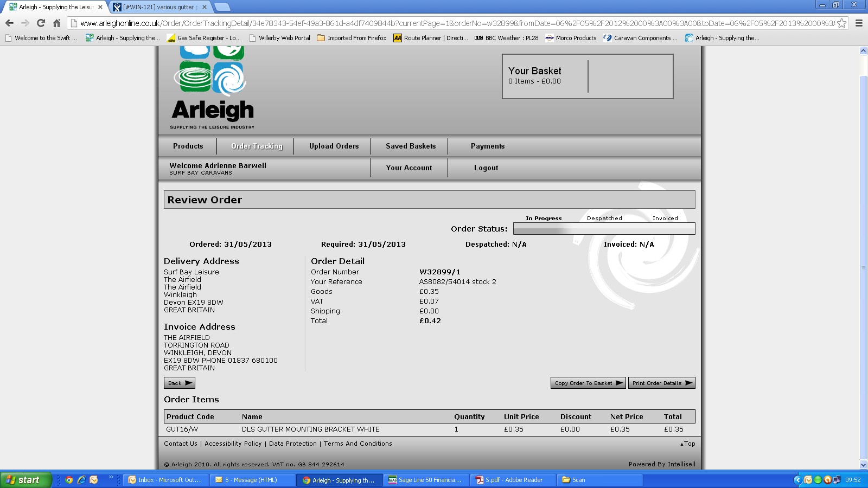Screen dimensions: 868x488
Task: Click the Welcome Adrienne Barwell text
Action: [x=218, y=166]
